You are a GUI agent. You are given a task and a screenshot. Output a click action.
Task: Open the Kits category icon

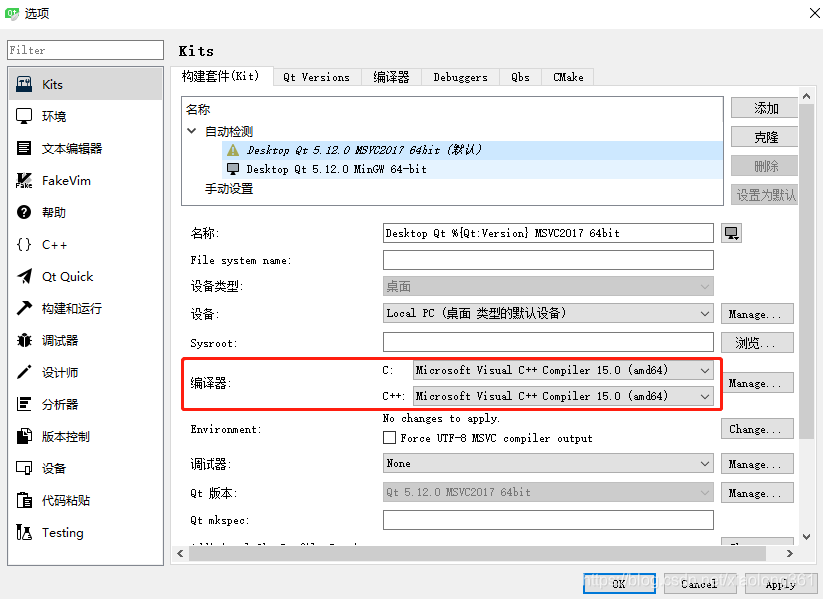[x=24, y=84]
